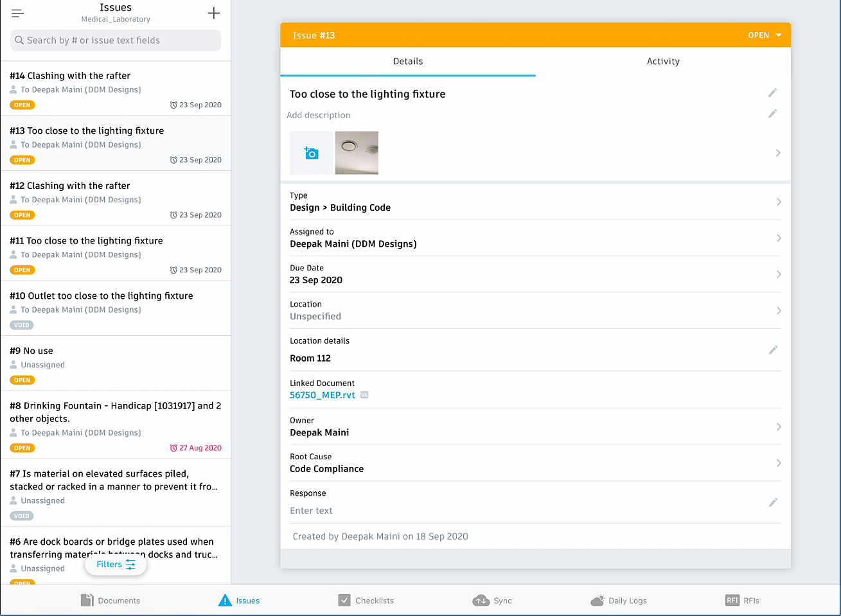
Task: Click VOID badge on issue #7
Action: [x=22, y=516]
